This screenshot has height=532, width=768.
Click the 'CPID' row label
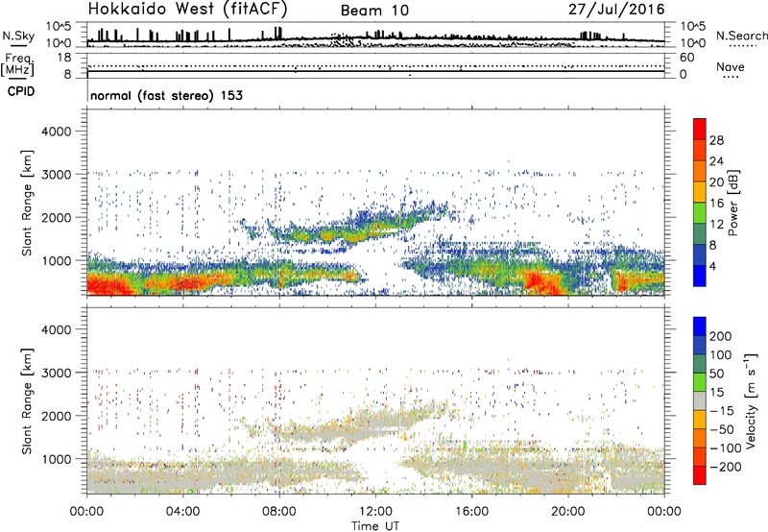pos(21,91)
